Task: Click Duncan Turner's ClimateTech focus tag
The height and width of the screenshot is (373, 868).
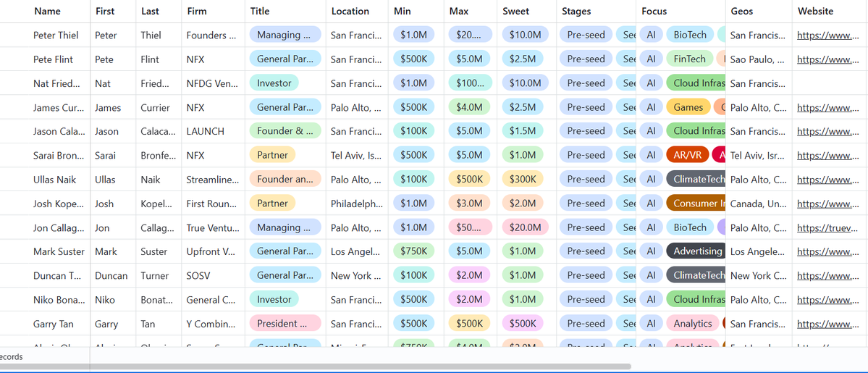Action: [x=696, y=275]
